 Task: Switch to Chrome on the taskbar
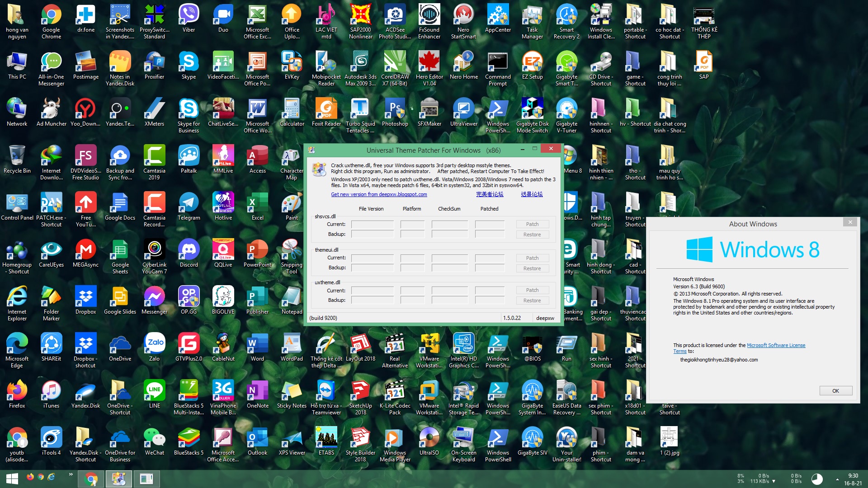click(x=91, y=479)
